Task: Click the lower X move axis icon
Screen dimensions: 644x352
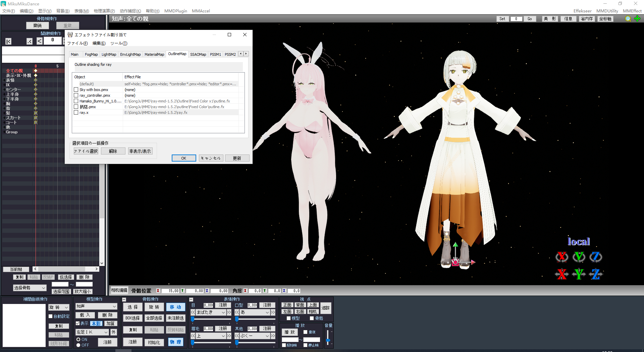Action: coord(562,274)
